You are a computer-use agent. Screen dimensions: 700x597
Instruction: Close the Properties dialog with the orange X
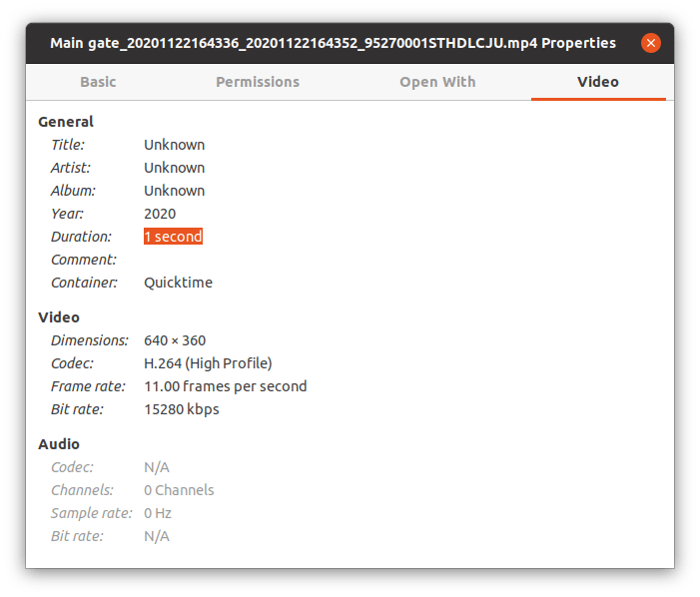[650, 43]
